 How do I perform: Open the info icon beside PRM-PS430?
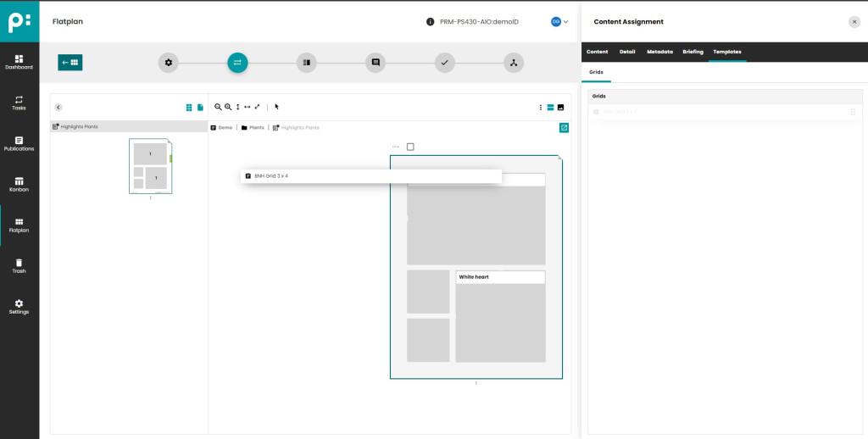point(431,22)
